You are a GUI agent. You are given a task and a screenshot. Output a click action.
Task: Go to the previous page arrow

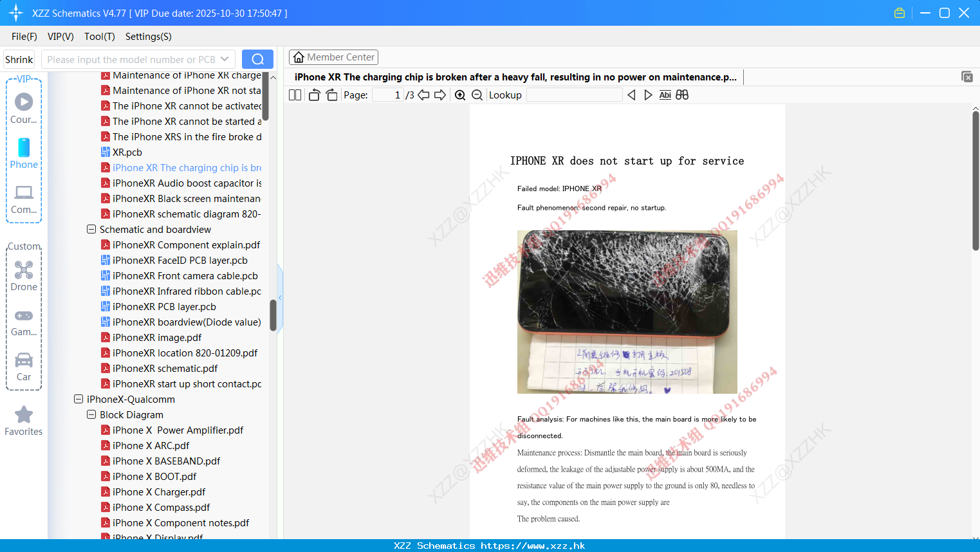[x=423, y=95]
